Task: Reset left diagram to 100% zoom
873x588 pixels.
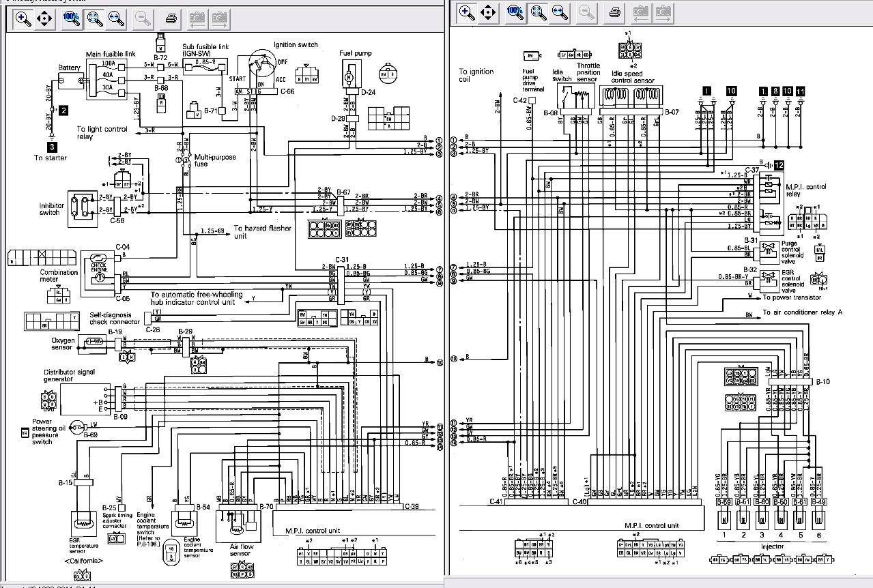Action: (x=72, y=19)
